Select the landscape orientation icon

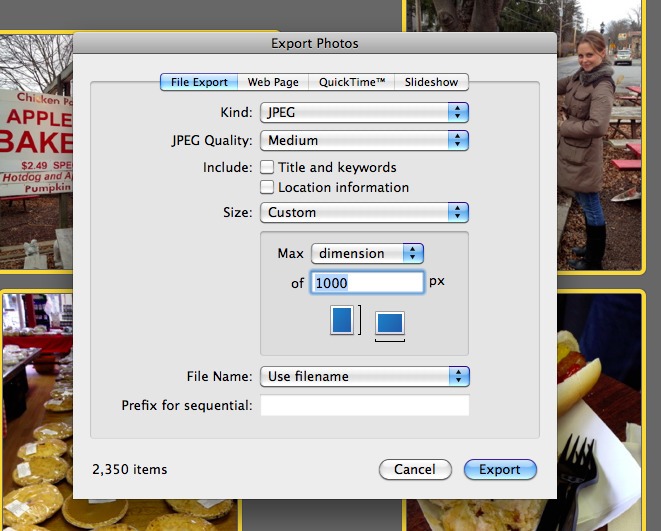[x=389, y=323]
